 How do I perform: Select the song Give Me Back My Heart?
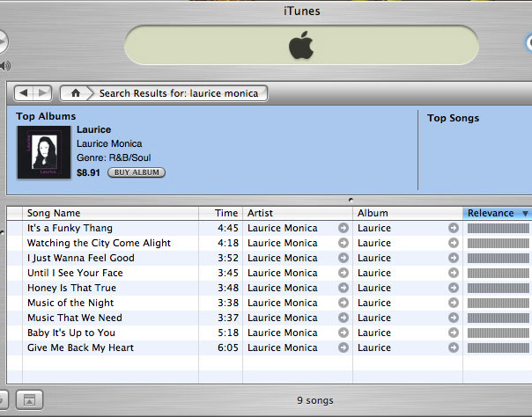[80, 347]
